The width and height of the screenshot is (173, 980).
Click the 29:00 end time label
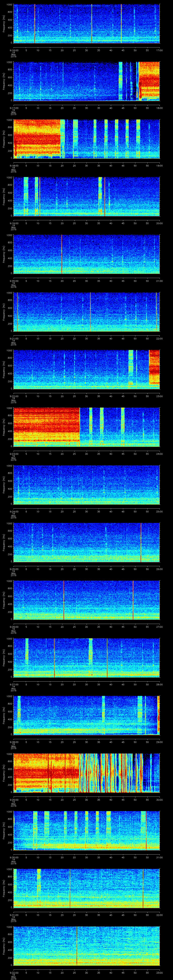click(x=159, y=742)
